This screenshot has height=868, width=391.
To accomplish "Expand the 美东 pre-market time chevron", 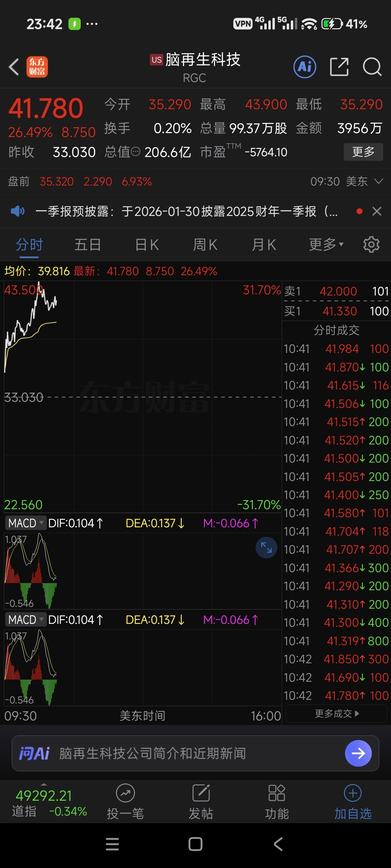I will 378,181.
